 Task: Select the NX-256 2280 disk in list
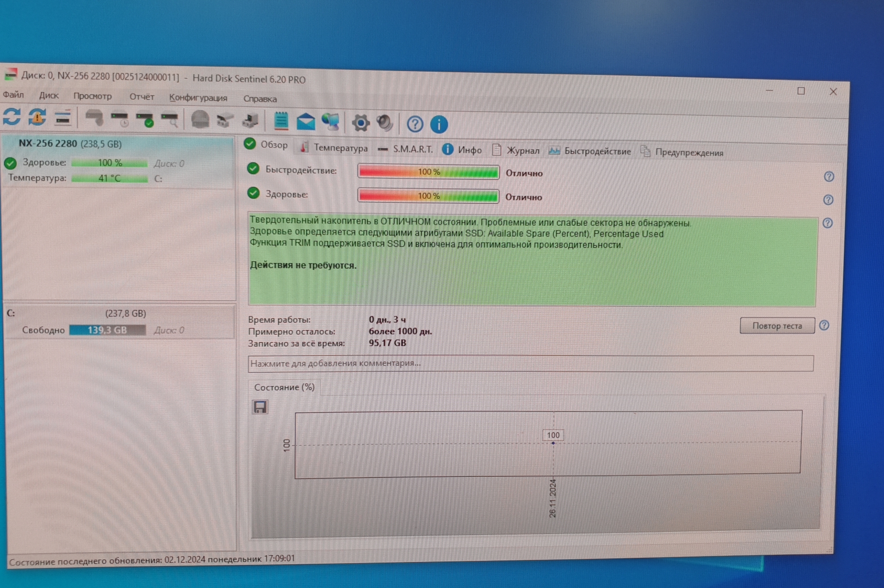click(x=70, y=144)
